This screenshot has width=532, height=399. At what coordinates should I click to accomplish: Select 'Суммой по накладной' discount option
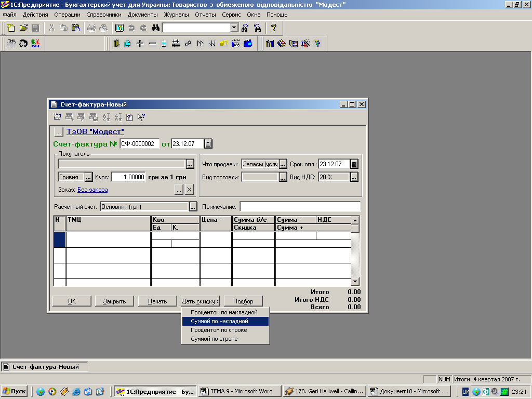tap(225, 321)
